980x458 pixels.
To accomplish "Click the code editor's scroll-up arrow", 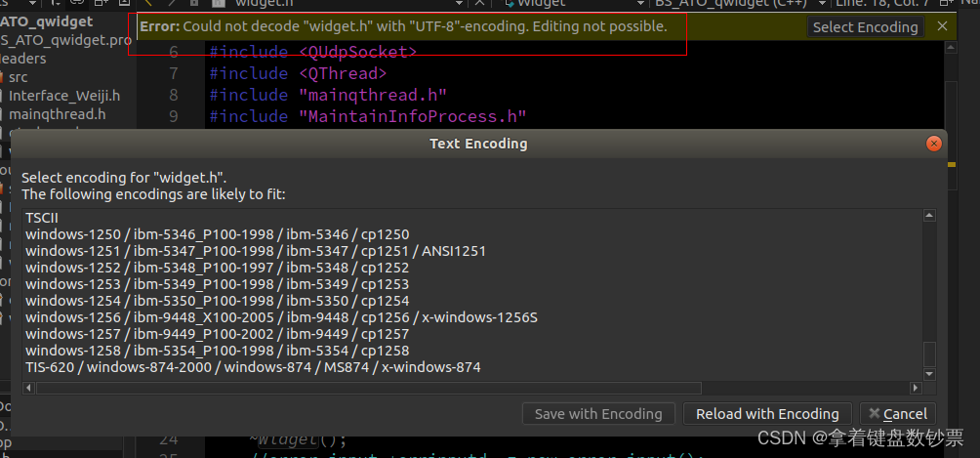I will point(950,48).
